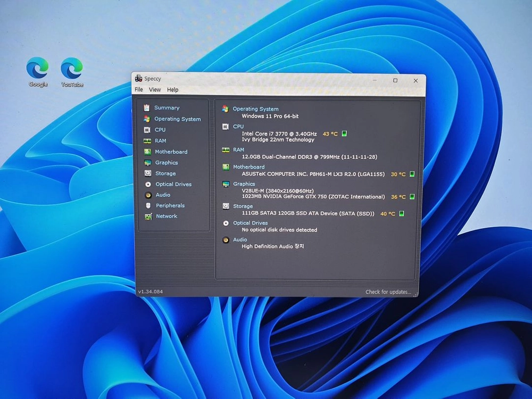532x399 pixels.
Task: Click the Graphics monitor icon in sidebar
Action: [147, 162]
